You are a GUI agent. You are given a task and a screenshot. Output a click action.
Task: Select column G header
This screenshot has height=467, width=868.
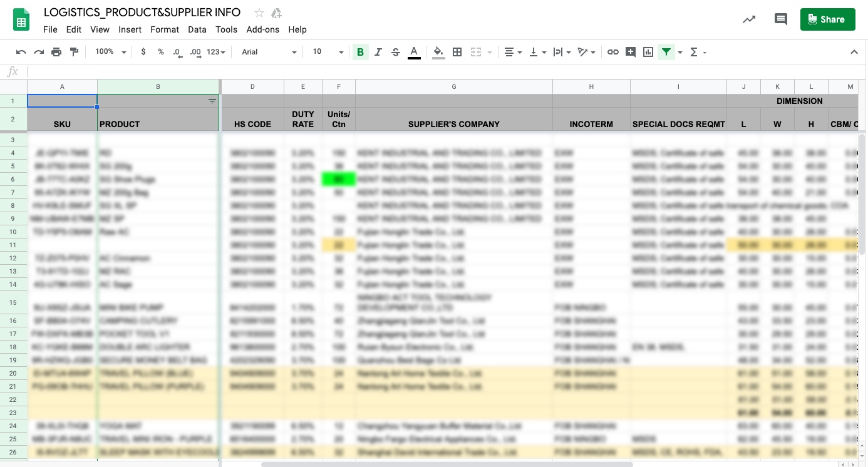pos(454,87)
